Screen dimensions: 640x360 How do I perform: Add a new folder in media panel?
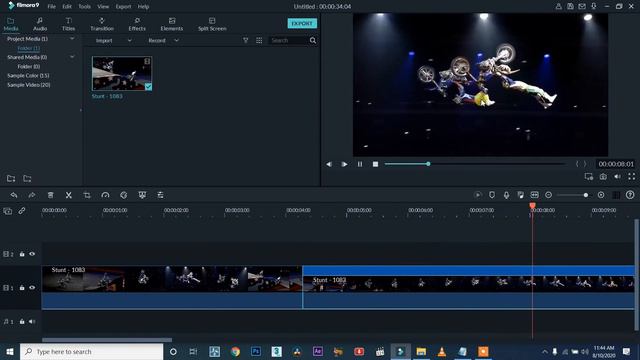click(11, 178)
